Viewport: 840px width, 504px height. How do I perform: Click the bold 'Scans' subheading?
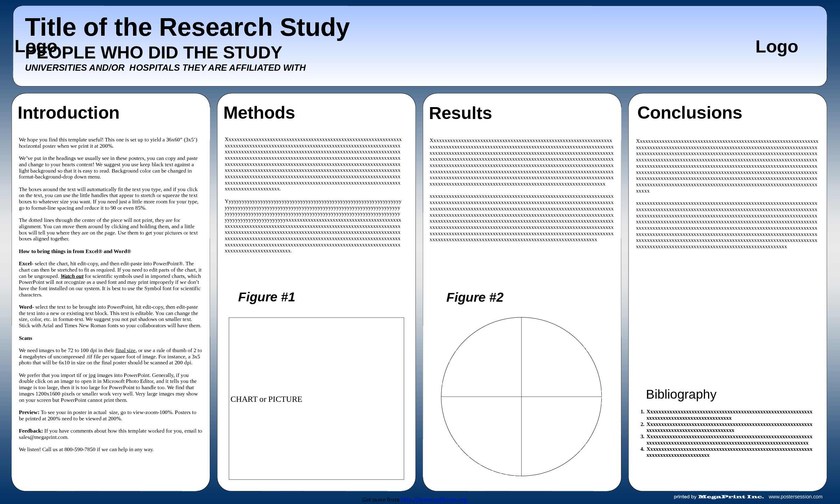(26, 338)
